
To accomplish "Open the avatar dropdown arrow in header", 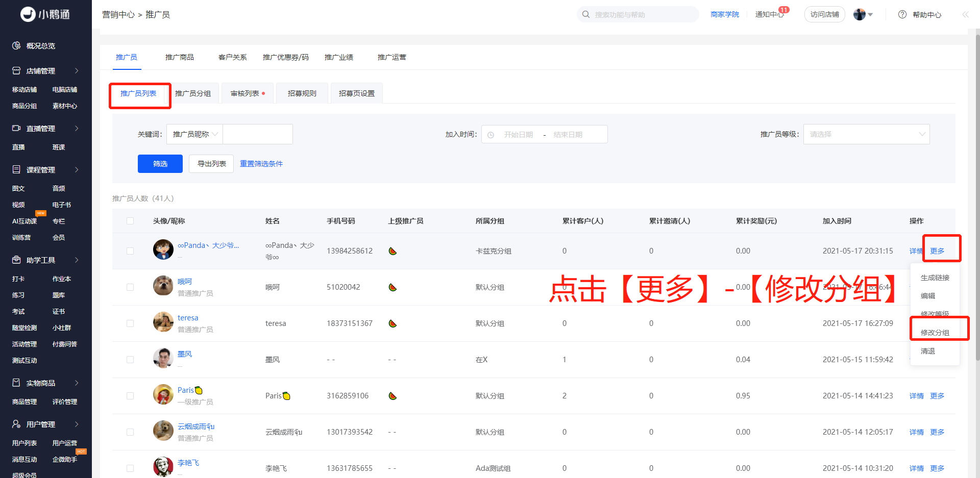I will pos(870,15).
